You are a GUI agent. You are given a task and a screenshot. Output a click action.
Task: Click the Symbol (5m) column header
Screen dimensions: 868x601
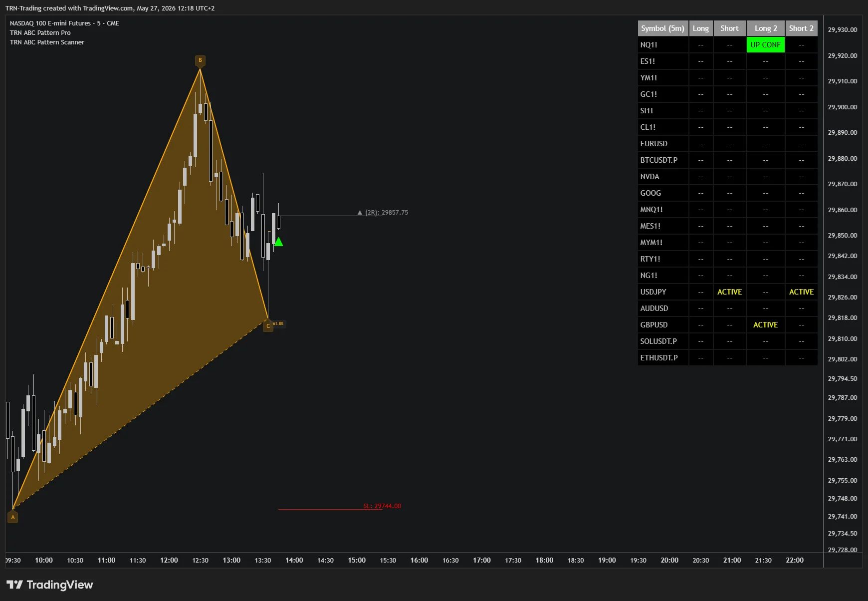tap(663, 28)
